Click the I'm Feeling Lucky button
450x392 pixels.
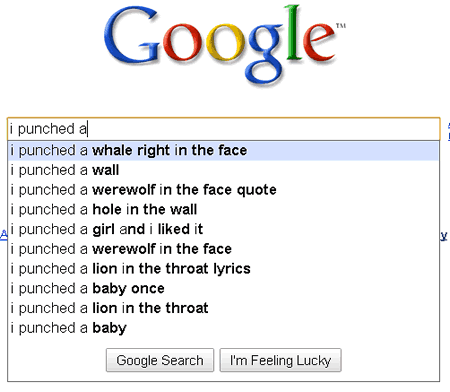[280, 360]
